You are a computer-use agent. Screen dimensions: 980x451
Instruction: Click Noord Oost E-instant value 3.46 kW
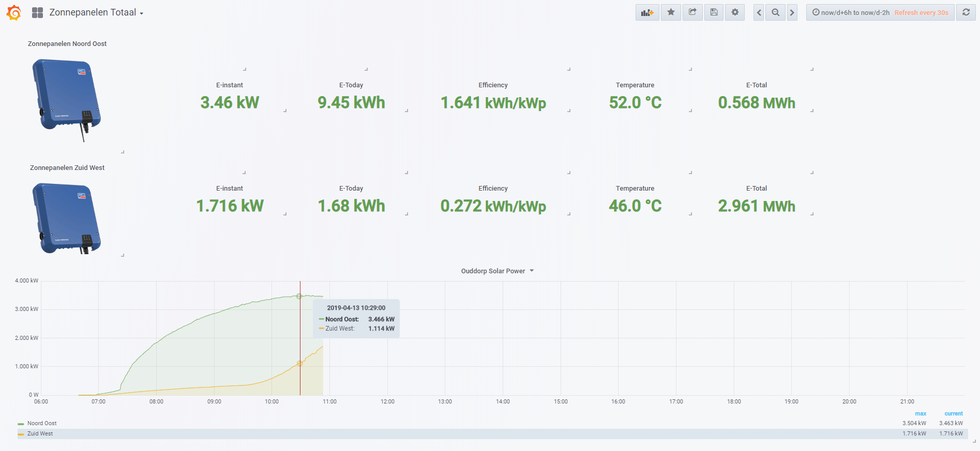(x=230, y=103)
